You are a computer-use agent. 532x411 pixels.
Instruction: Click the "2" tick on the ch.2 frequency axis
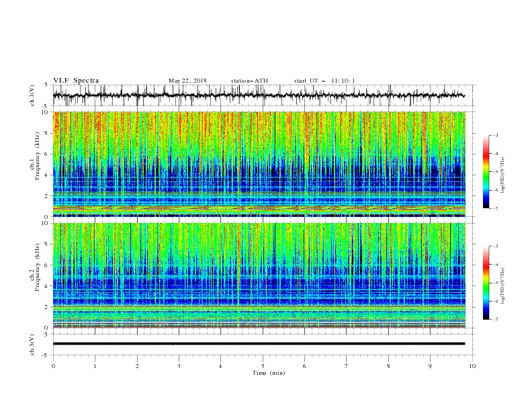[47, 307]
